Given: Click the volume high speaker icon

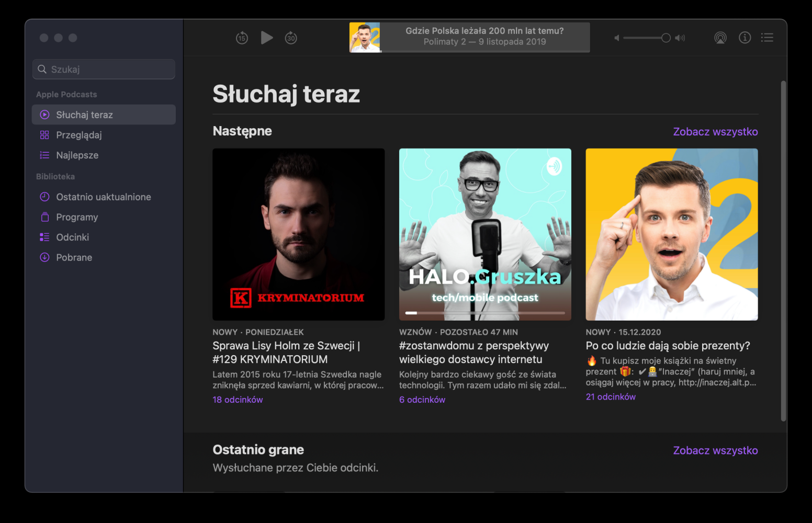Looking at the screenshot, I should (x=680, y=38).
